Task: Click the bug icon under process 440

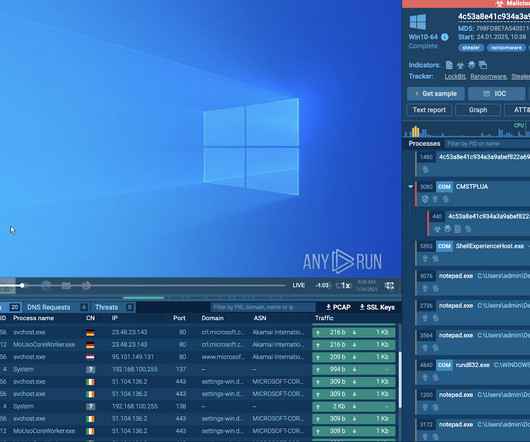Action: (x=448, y=229)
